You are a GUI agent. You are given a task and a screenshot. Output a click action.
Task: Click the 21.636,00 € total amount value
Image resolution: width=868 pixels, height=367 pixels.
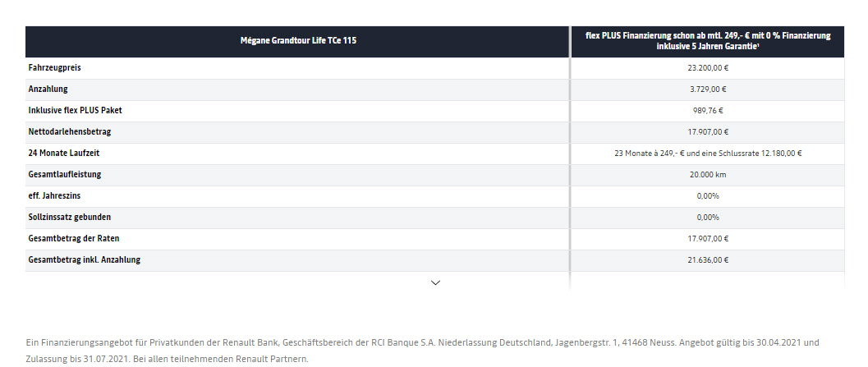tap(708, 259)
